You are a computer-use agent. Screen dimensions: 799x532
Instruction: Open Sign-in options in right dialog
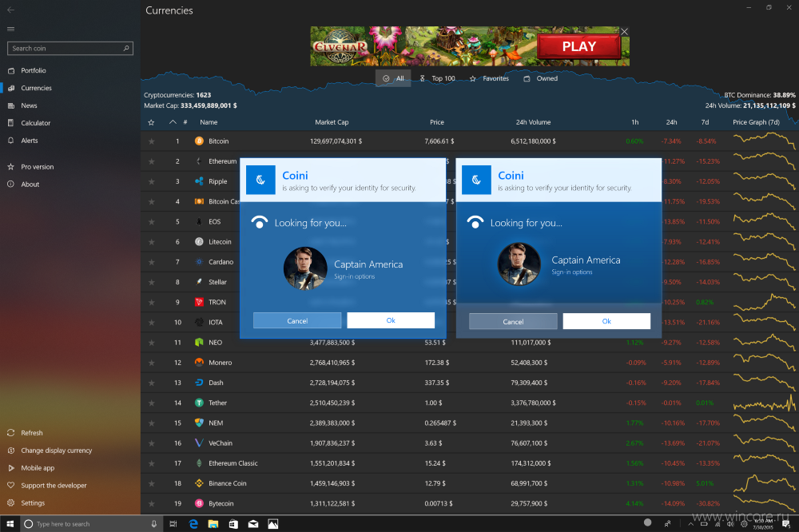(x=572, y=272)
